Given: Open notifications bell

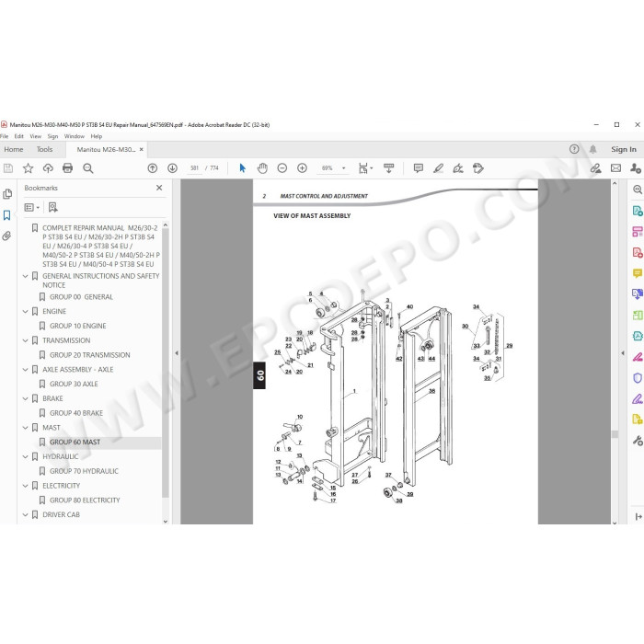Looking at the screenshot, I should pos(593,149).
